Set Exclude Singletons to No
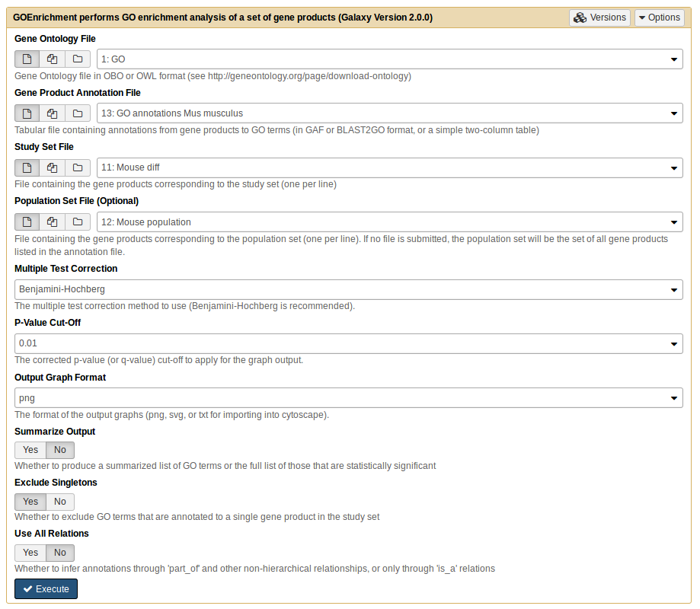The width and height of the screenshot is (700, 609). pyautogui.click(x=60, y=502)
